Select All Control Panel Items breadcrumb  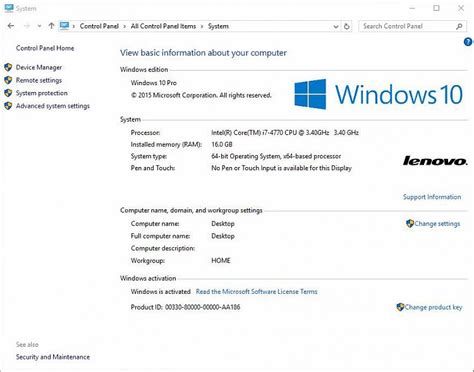[x=163, y=26]
